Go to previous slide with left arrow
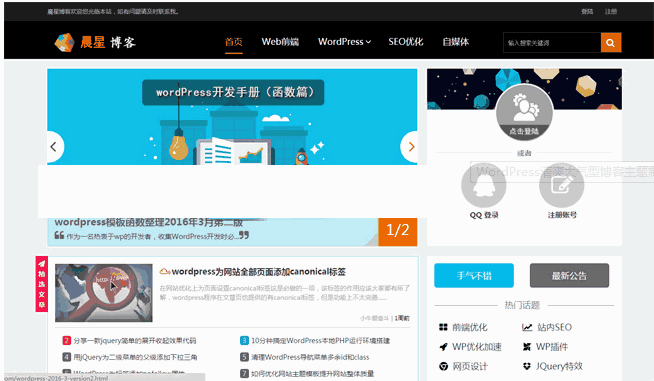This screenshot has width=654, height=381. tap(53, 147)
